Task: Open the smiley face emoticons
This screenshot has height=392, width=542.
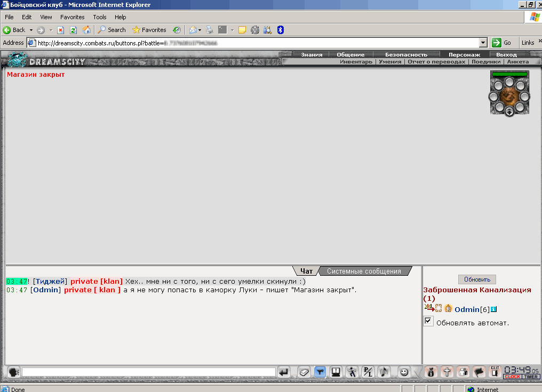Action: pos(404,372)
